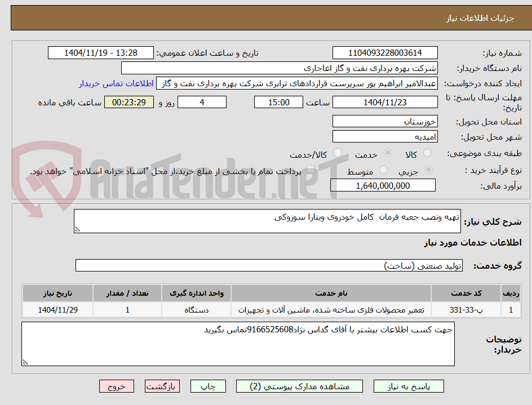532x405 pixels.
Task: Open اطلاعات تماس خریدار link
Action: pos(116,83)
